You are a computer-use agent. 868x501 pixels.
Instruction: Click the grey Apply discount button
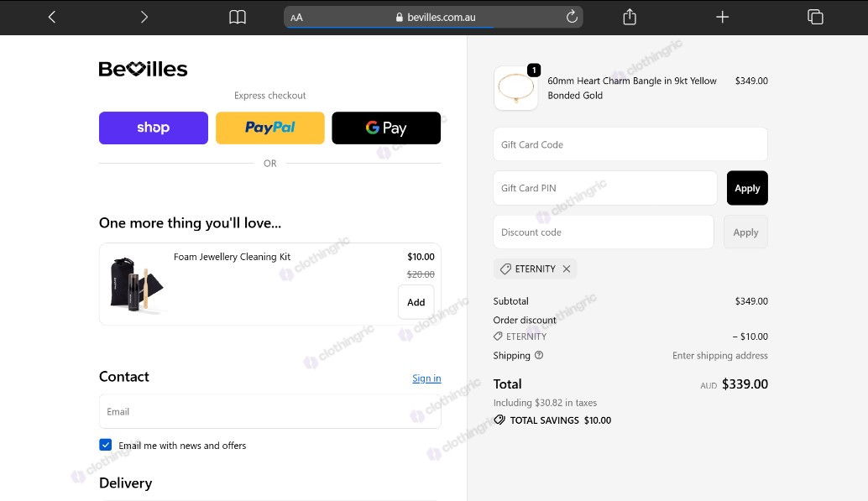[745, 232]
